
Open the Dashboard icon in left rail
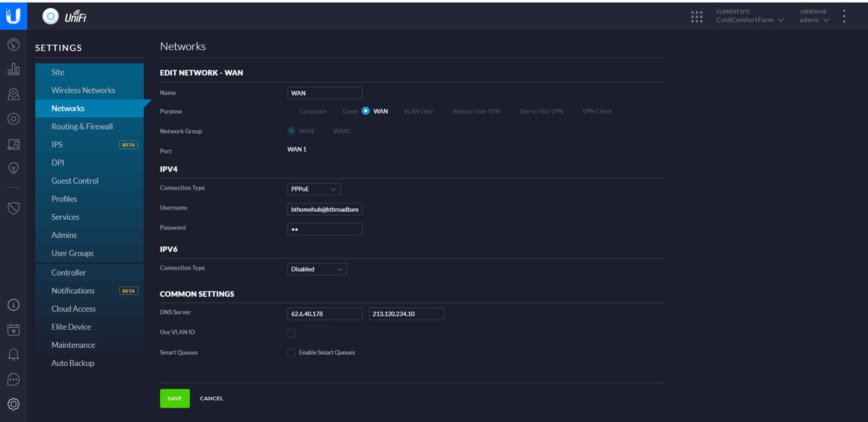14,45
